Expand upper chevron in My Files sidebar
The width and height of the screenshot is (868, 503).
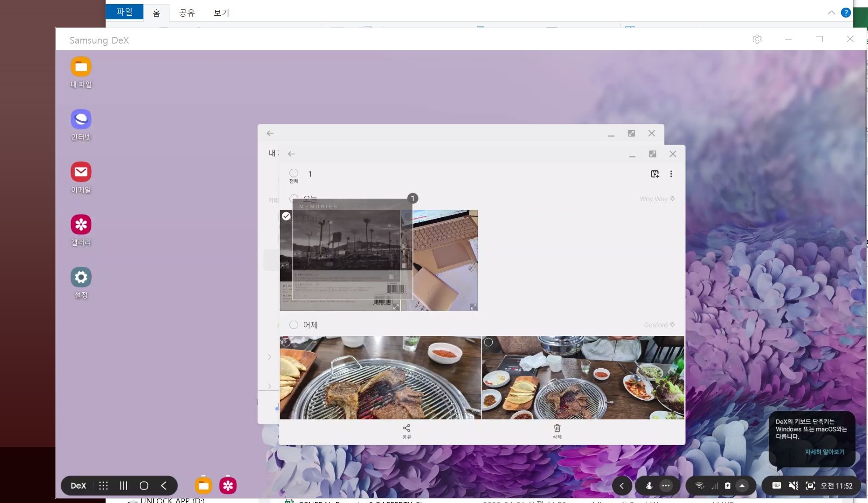tap(269, 357)
